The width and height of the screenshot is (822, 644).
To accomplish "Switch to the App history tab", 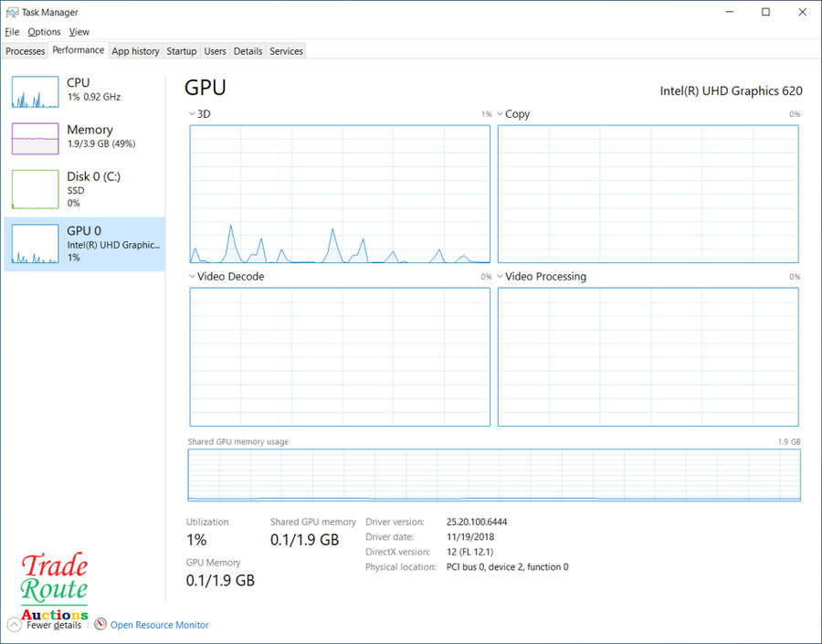I will (135, 51).
